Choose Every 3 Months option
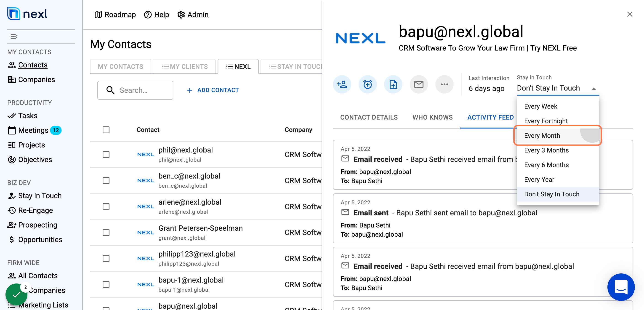 click(558, 150)
